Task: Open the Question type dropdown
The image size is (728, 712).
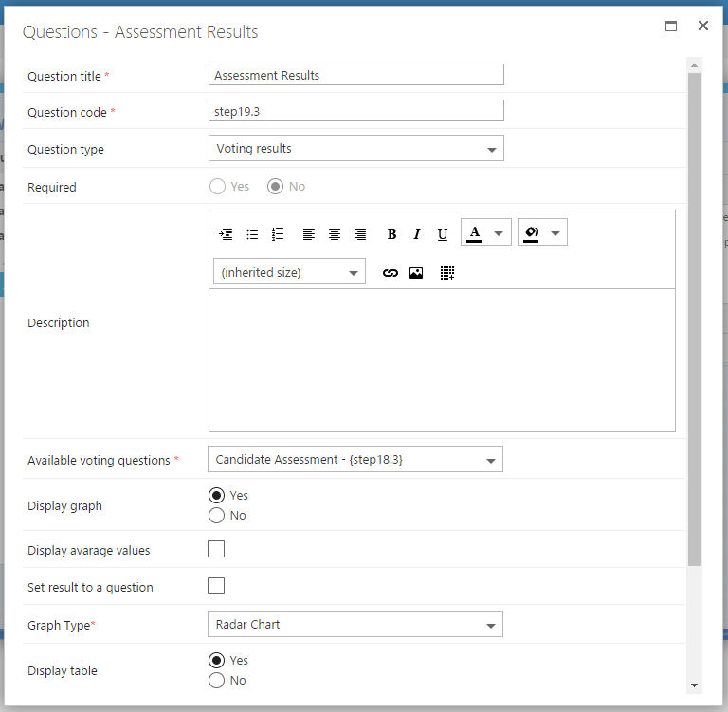Action: (356, 148)
